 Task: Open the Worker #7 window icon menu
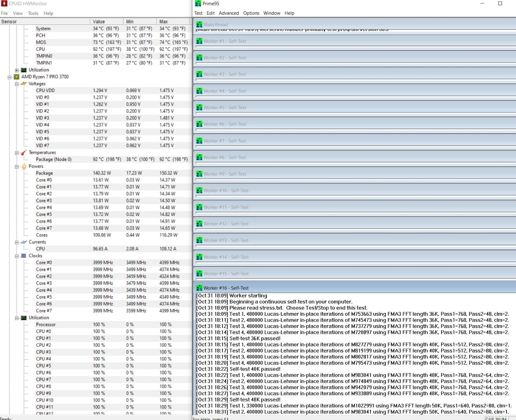[199, 141]
